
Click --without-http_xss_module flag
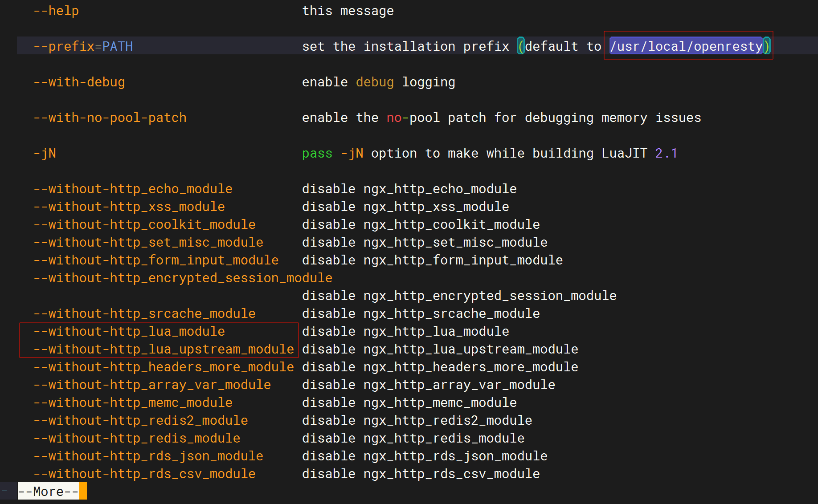click(129, 207)
